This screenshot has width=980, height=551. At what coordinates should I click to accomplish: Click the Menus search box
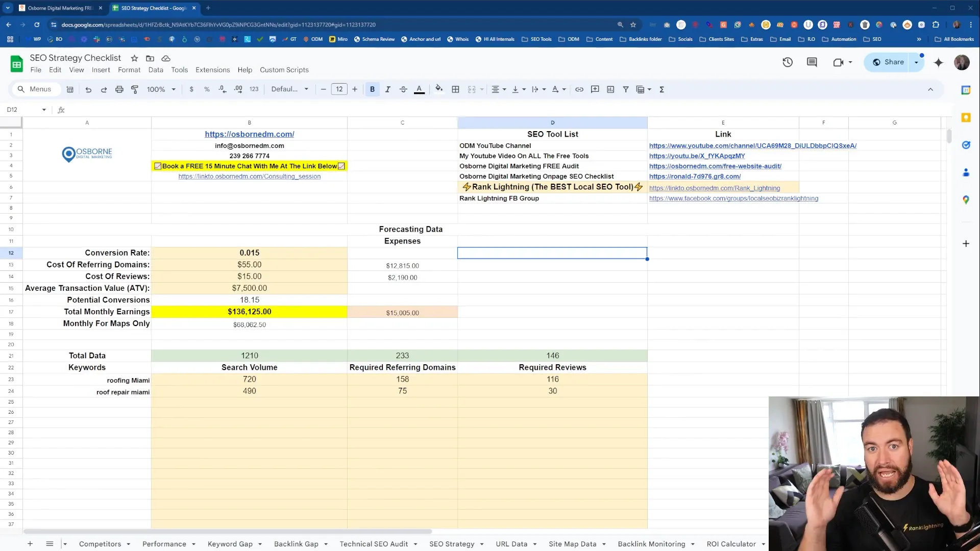(36, 89)
